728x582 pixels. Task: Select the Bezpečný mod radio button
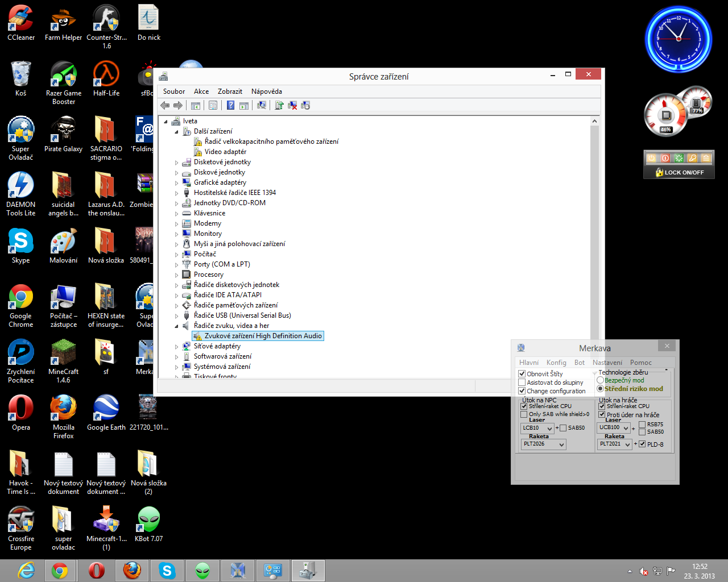pos(600,380)
